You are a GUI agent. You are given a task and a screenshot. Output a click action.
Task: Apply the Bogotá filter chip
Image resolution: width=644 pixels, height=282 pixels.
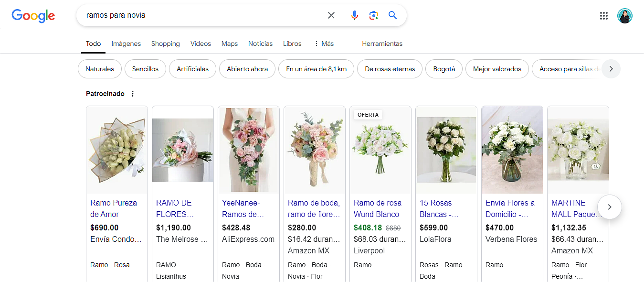click(x=444, y=69)
